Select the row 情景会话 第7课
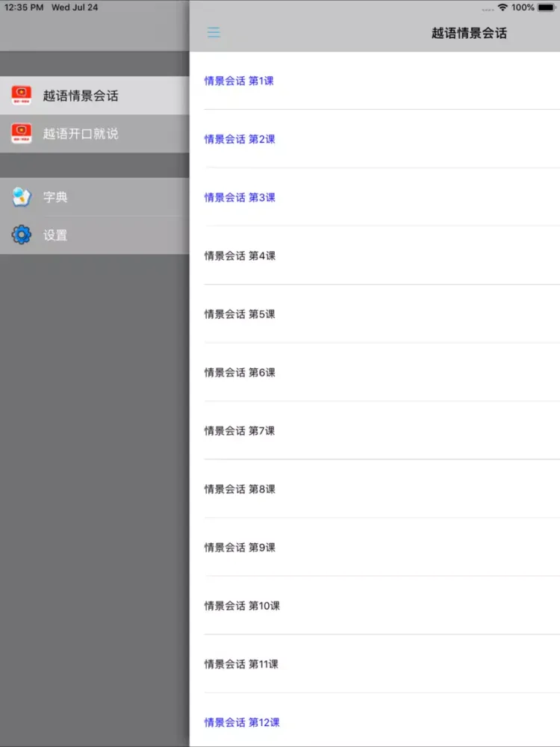 point(375,431)
